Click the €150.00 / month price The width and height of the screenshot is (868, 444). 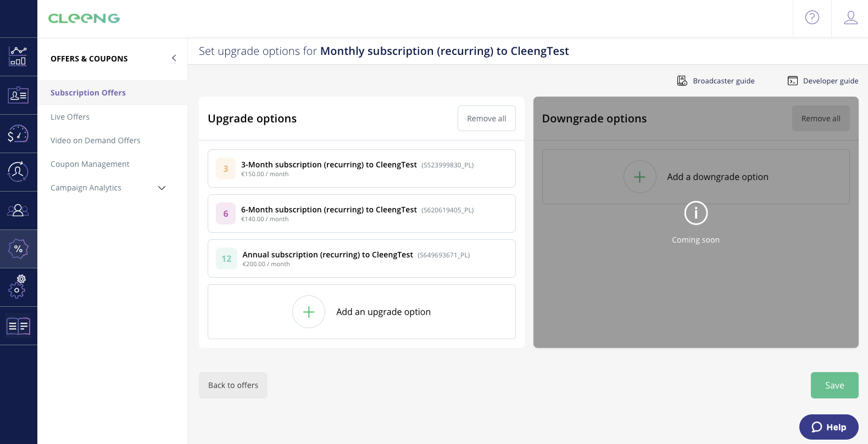(x=265, y=174)
